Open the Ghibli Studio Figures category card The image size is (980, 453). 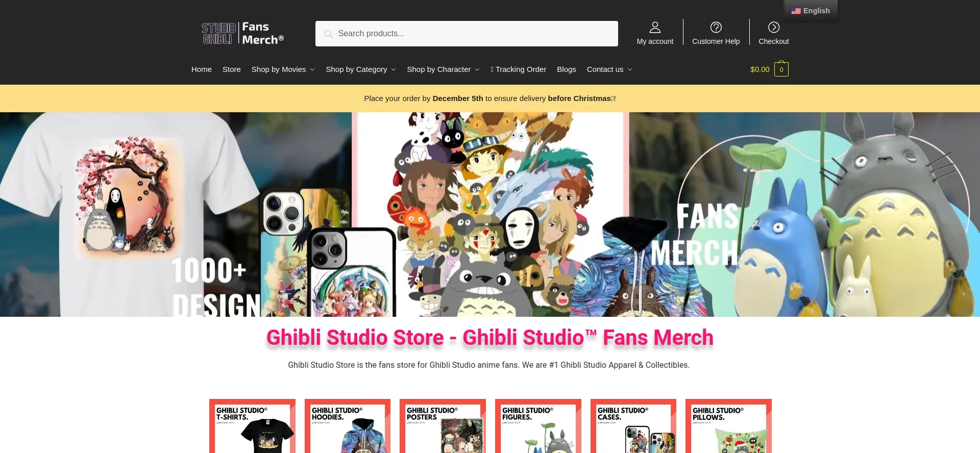tap(538, 426)
